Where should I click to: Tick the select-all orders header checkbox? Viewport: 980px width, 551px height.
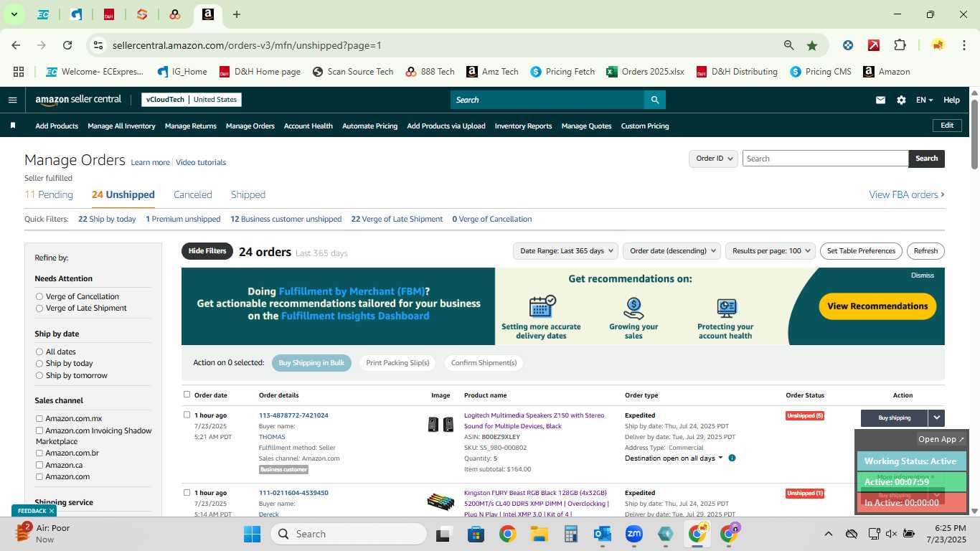click(x=187, y=395)
